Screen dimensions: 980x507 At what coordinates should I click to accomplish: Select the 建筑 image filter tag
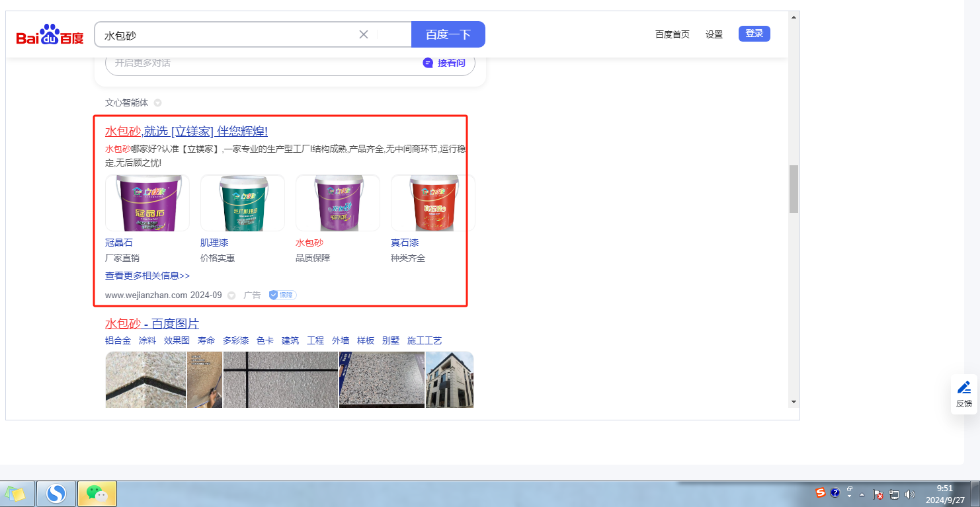[x=290, y=341]
